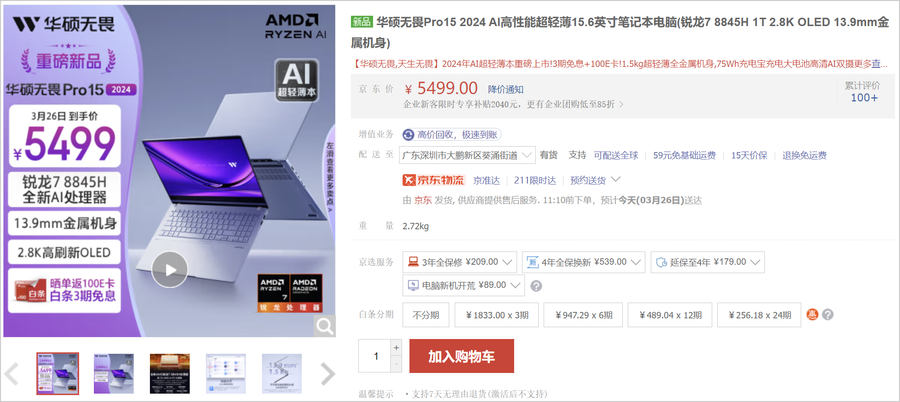900x402 pixels.
Task: Select ¥947.29 x 6期 installment
Action: click(x=583, y=315)
